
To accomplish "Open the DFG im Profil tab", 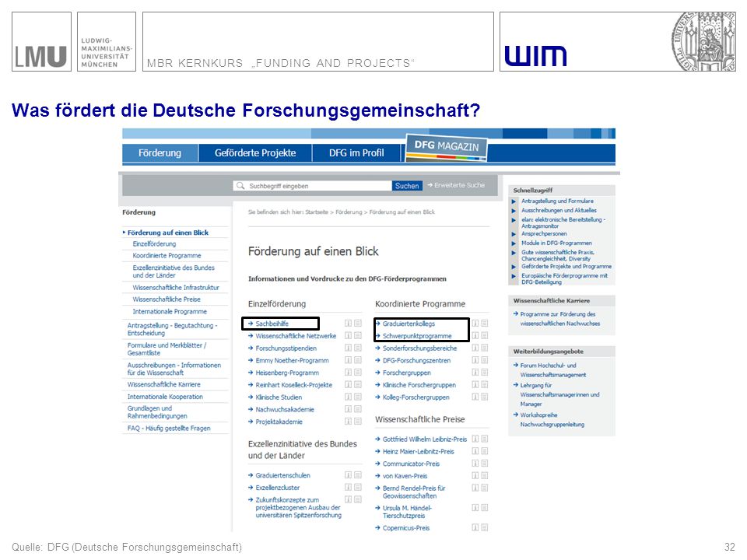I will [x=356, y=153].
